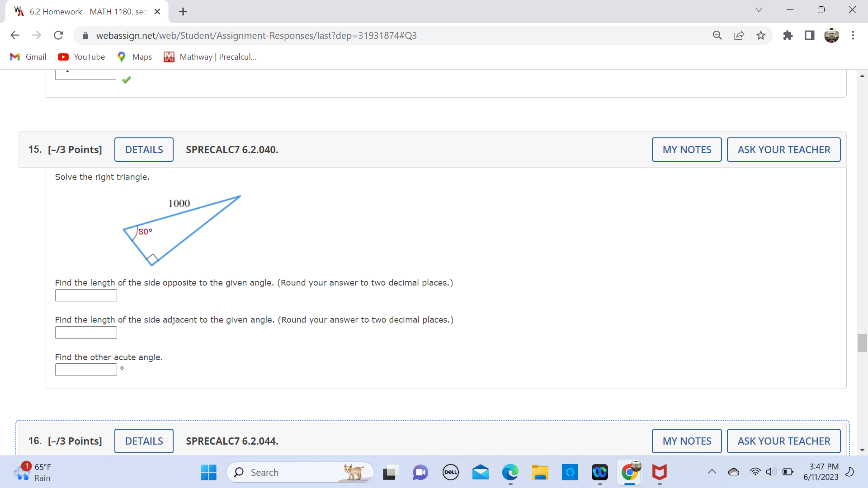Show hidden taskbar icons via the tray chevron

point(712,472)
